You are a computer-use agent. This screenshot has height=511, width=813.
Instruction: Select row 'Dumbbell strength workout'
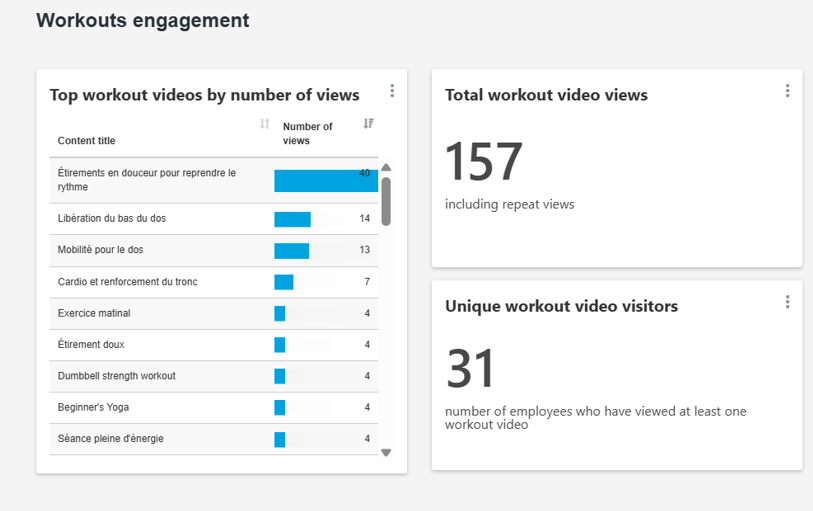(x=214, y=376)
